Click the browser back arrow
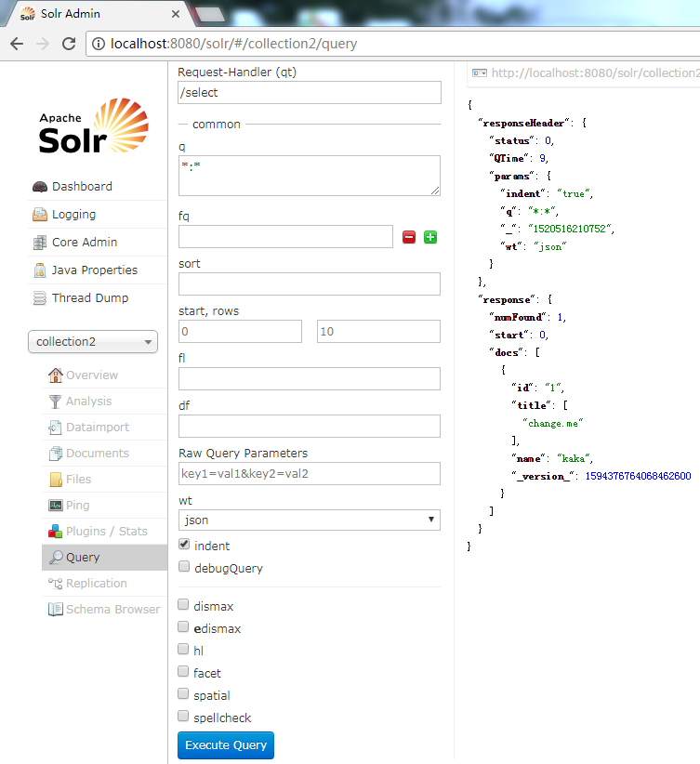Image resolution: width=700 pixels, height=764 pixels. 17,44
